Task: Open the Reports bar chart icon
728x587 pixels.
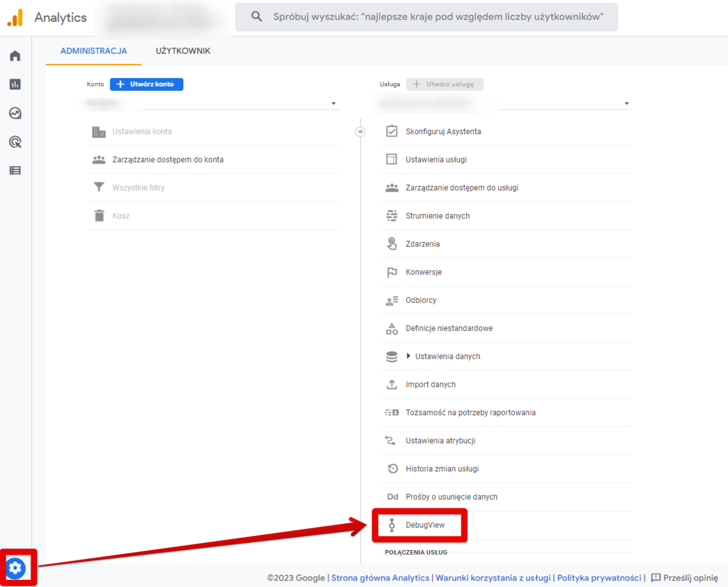Action: click(15, 84)
